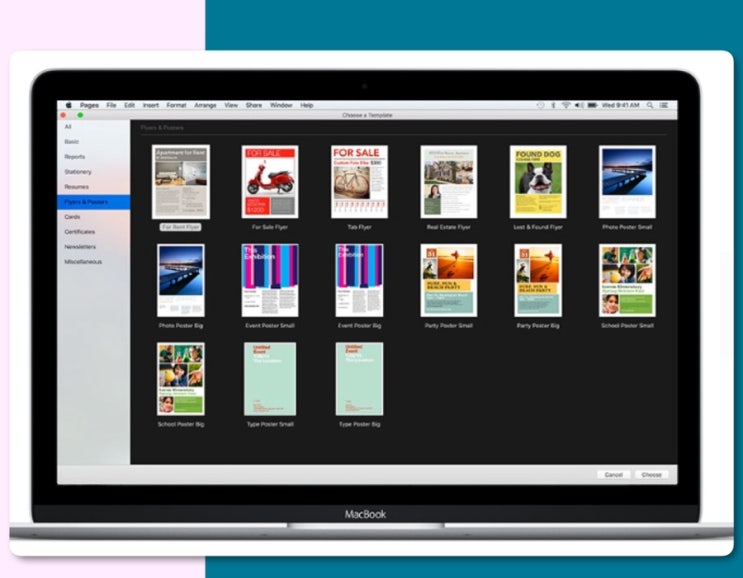Click the menu bar clock Wed 9:41 AM
This screenshot has height=578, width=743.
coord(620,105)
